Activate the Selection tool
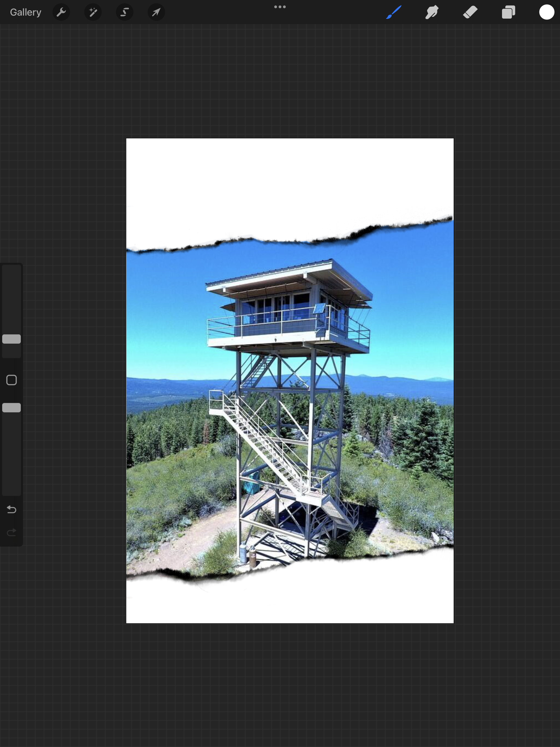The height and width of the screenshot is (747, 560). [x=125, y=13]
